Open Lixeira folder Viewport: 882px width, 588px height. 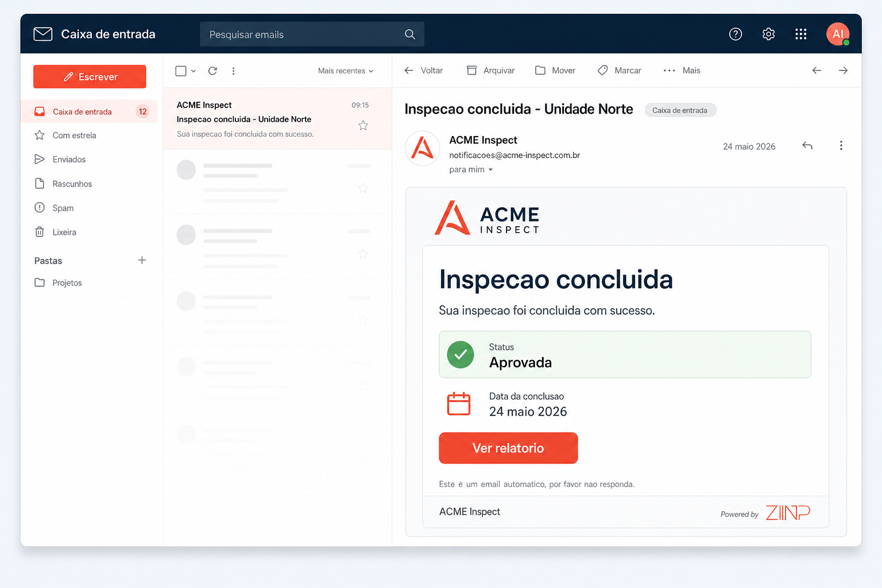coord(55,232)
